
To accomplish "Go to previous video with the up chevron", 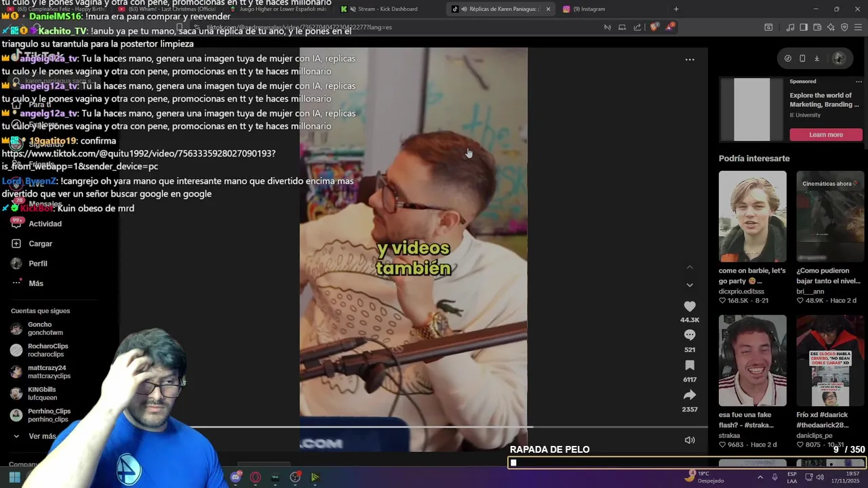I will [x=690, y=268].
